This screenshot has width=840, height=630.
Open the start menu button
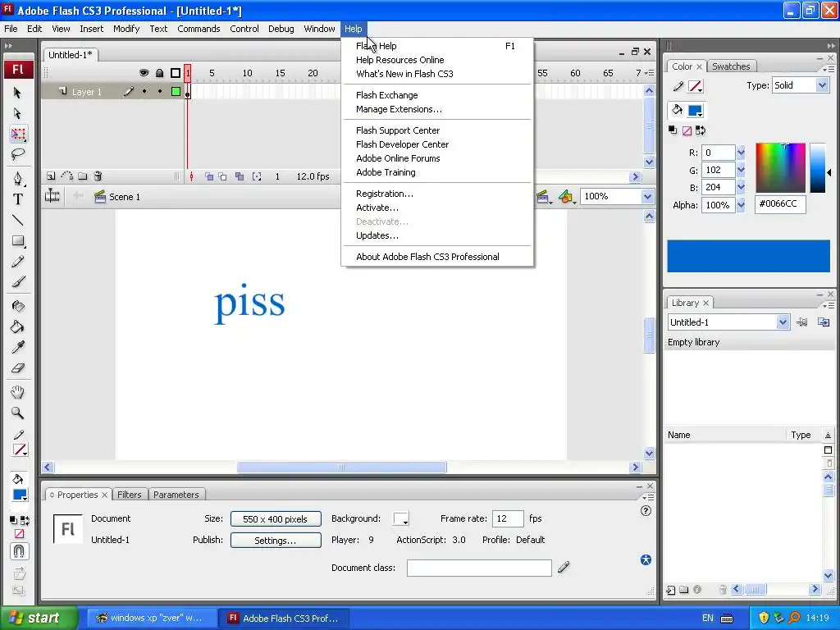point(39,618)
